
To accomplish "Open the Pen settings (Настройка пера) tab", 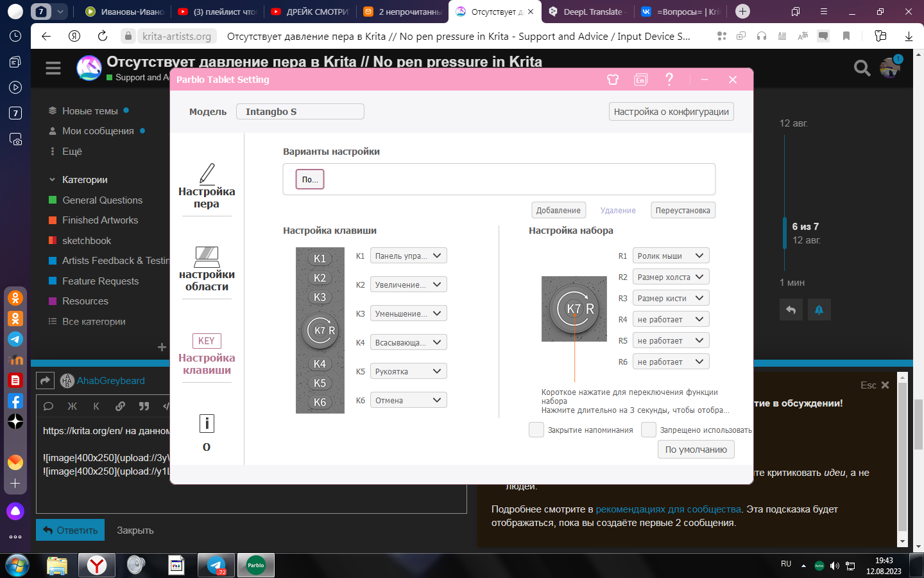I will pos(207,186).
